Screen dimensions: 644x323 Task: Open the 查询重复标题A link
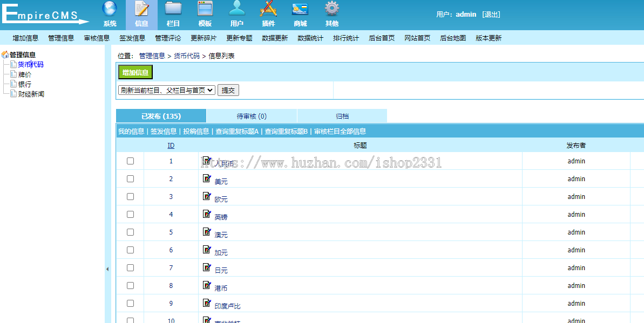pos(237,132)
